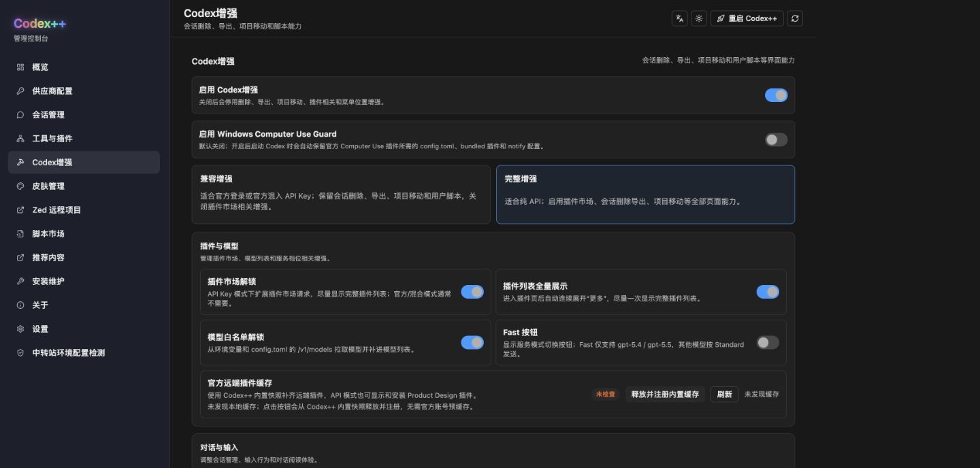Go to 安装维护 page
This screenshot has width=980, height=468.
tap(84, 282)
